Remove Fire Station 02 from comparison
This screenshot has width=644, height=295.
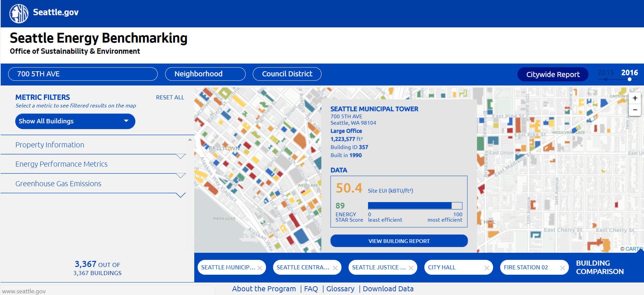(562, 268)
